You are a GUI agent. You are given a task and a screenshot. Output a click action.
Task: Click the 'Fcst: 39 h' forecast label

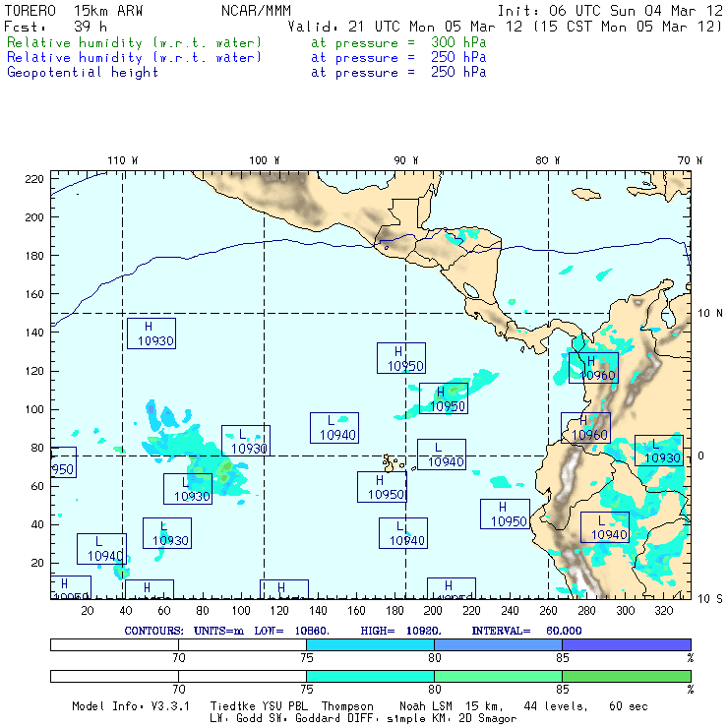click(x=56, y=27)
